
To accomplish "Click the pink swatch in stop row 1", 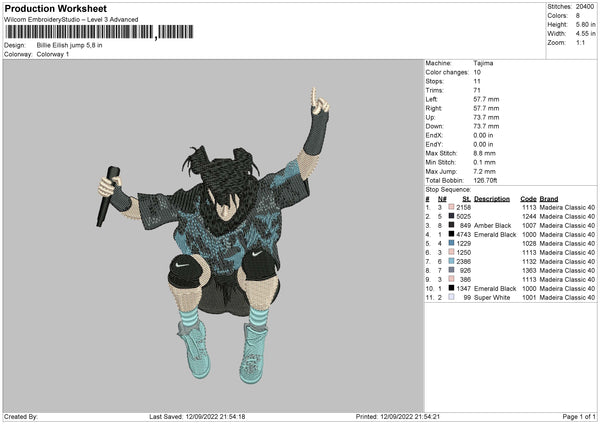I will [451, 207].
